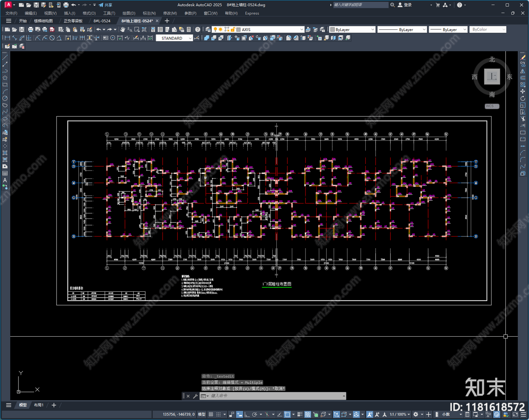Open the AXIS layer dropdown
Image resolution: width=529 pixels, height=420 pixels.
click(302, 29)
